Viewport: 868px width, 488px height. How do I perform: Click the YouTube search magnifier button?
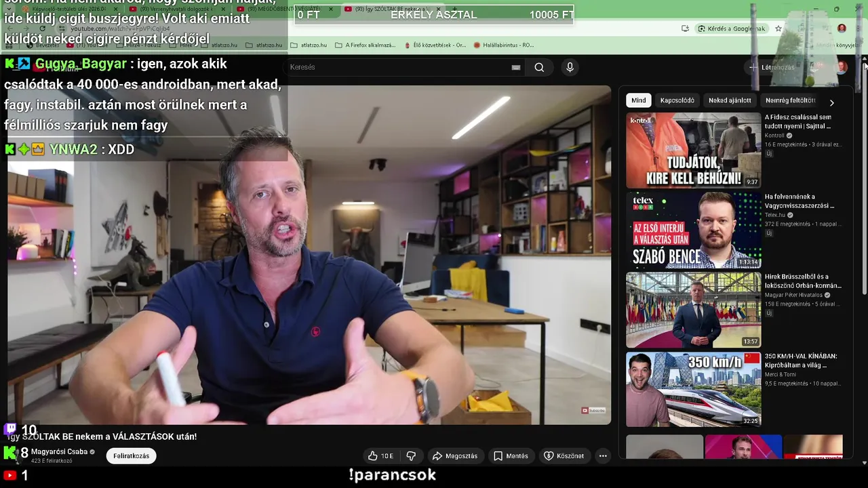539,67
